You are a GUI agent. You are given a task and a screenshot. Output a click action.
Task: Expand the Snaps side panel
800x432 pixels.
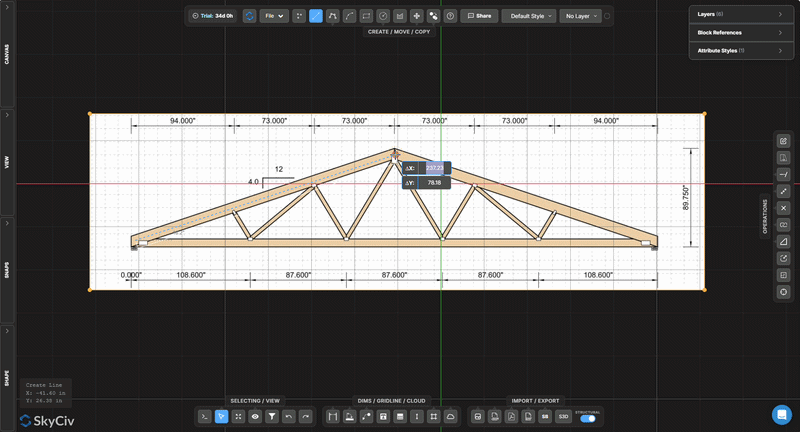tap(7, 270)
